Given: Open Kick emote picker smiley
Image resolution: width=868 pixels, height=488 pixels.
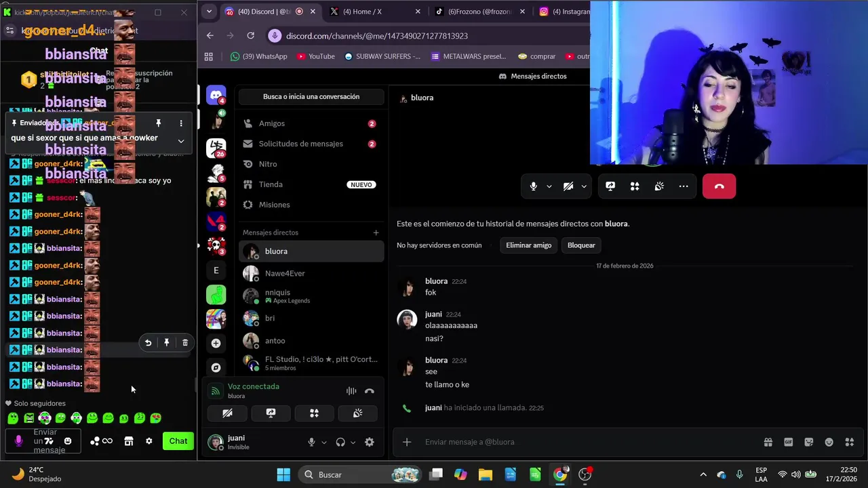Looking at the screenshot, I should click(67, 441).
